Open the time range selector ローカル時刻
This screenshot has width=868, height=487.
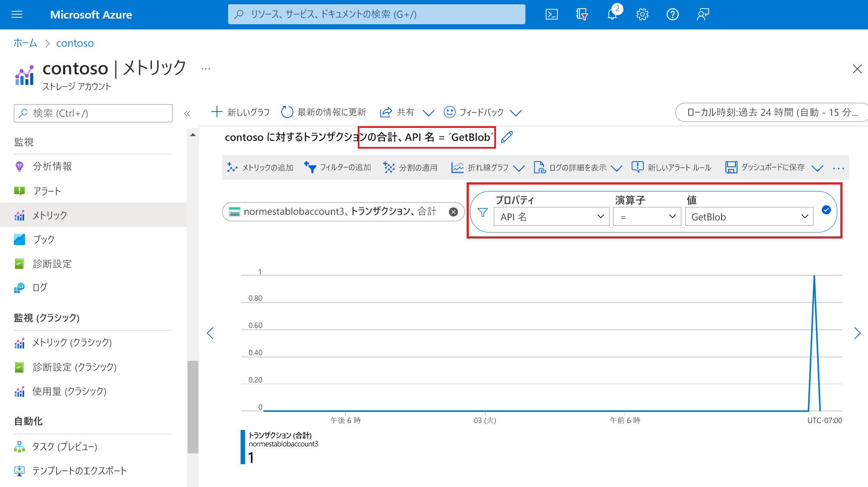(x=771, y=112)
